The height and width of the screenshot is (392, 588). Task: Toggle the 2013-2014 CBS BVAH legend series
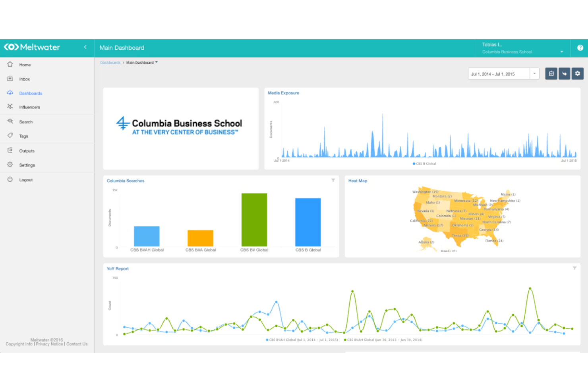coord(383,340)
